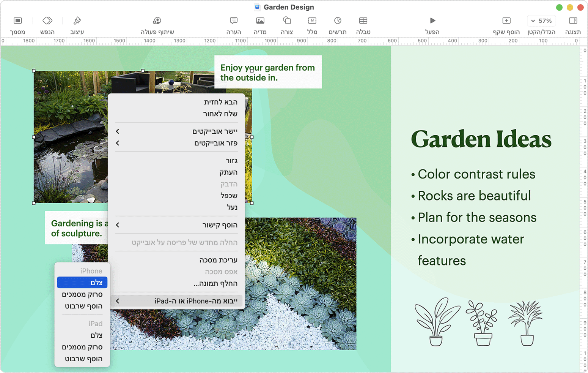Image resolution: width=588 pixels, height=373 pixels.
Task: Select העתק (Copy) in context menu
Action: coord(176,172)
